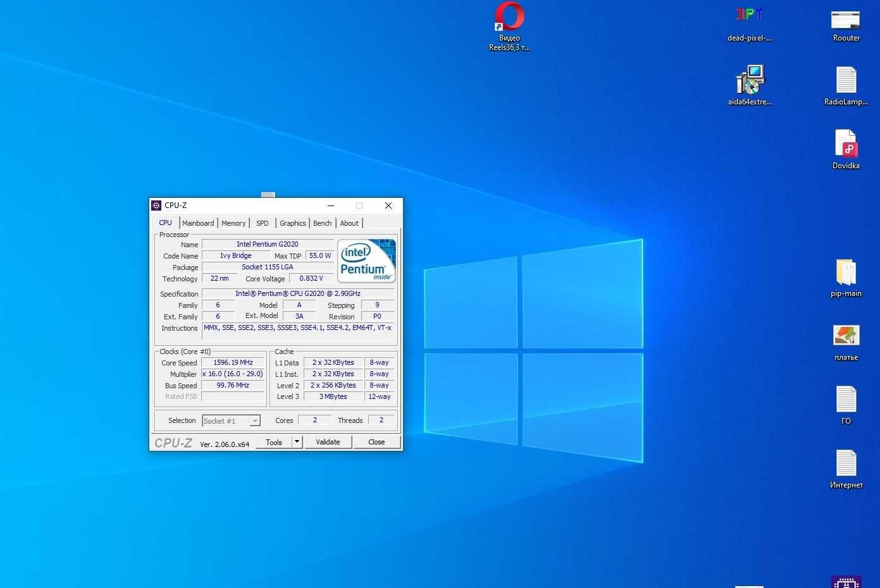The height and width of the screenshot is (588, 880).
Task: Click the Cores count value
Action: (315, 420)
